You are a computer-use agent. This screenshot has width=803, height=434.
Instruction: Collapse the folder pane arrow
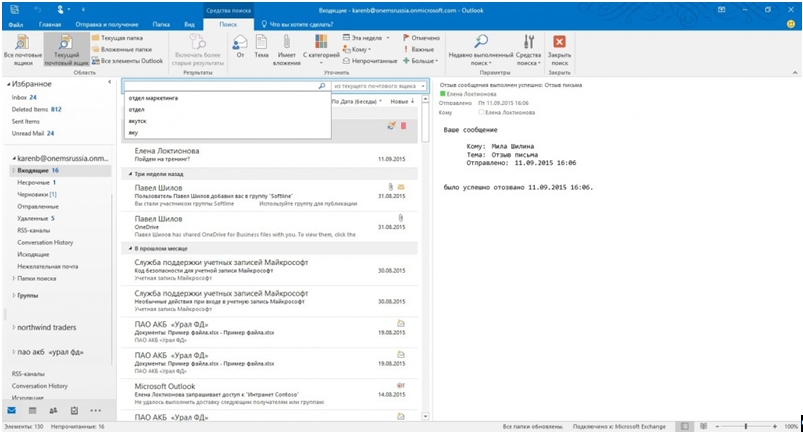tap(110, 82)
